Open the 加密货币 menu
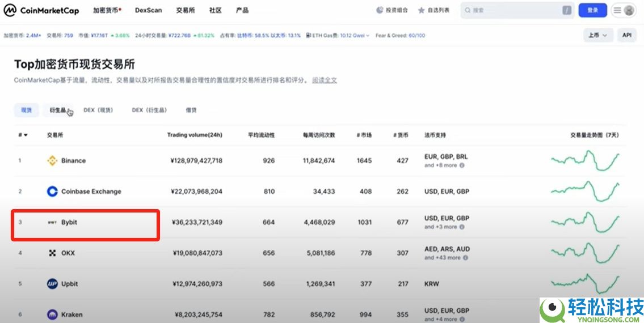This screenshot has width=644, height=323. [107, 10]
